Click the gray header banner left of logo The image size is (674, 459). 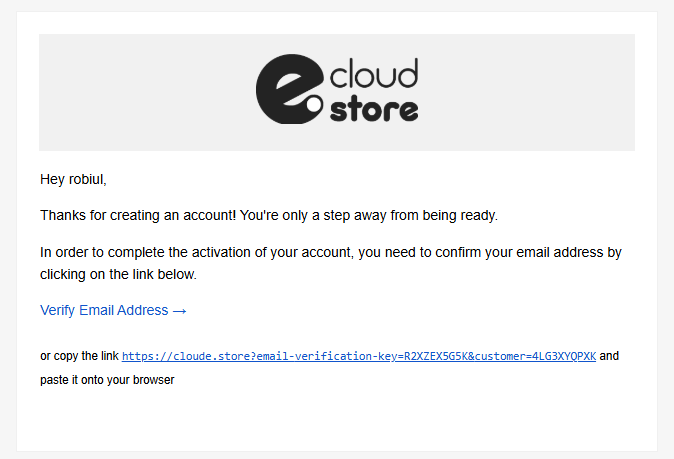[140, 92]
